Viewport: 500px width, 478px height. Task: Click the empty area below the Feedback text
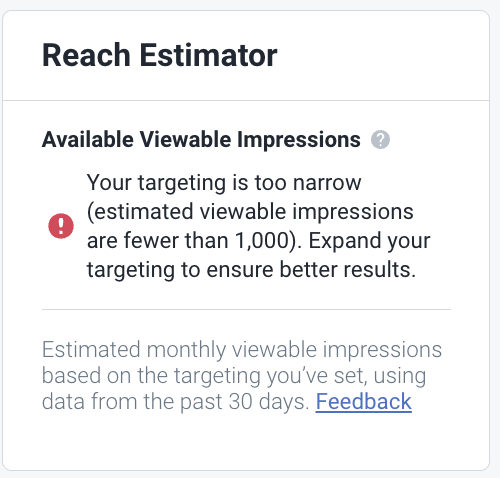pyautogui.click(x=246, y=442)
